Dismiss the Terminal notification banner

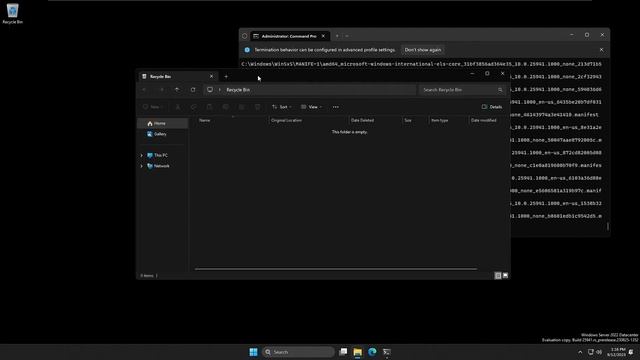tap(601, 50)
